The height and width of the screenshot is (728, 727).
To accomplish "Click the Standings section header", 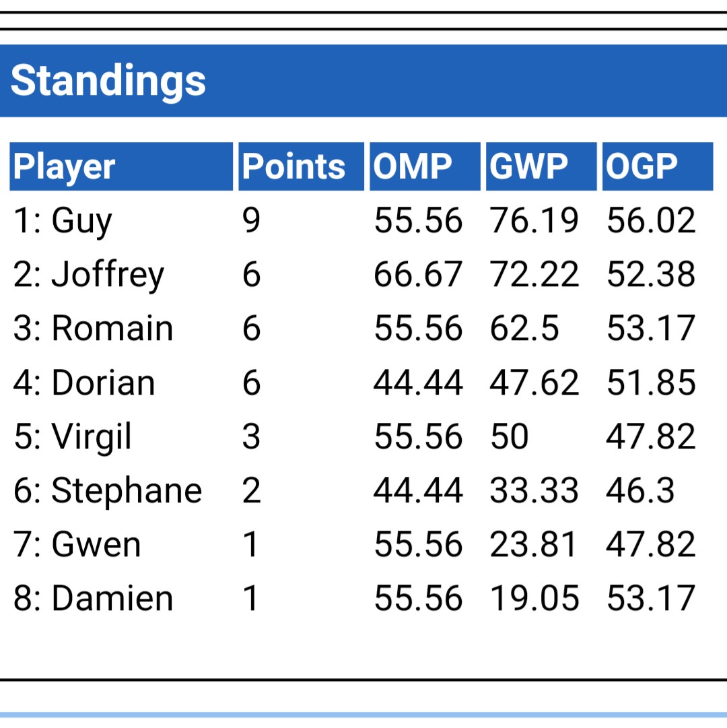I will pyautogui.click(x=108, y=81).
